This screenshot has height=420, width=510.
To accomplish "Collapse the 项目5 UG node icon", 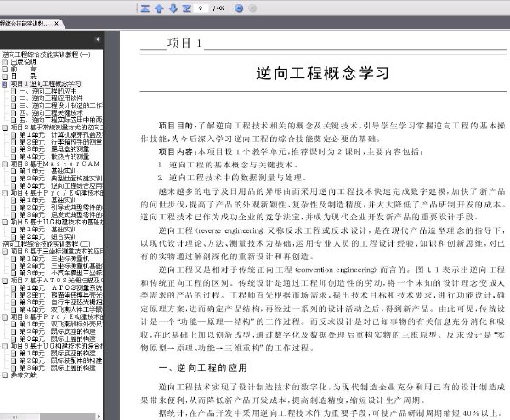I will [x=4, y=222].
